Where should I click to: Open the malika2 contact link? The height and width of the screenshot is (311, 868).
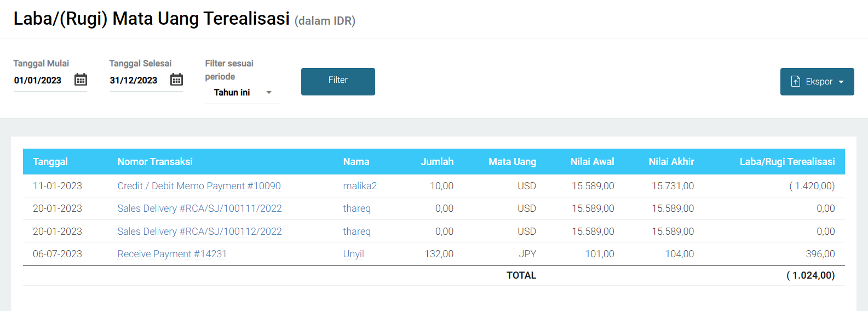360,186
